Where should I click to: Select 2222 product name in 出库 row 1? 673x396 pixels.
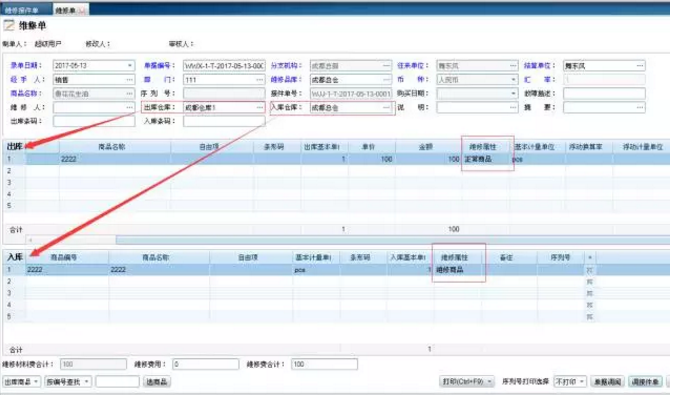click(69, 159)
